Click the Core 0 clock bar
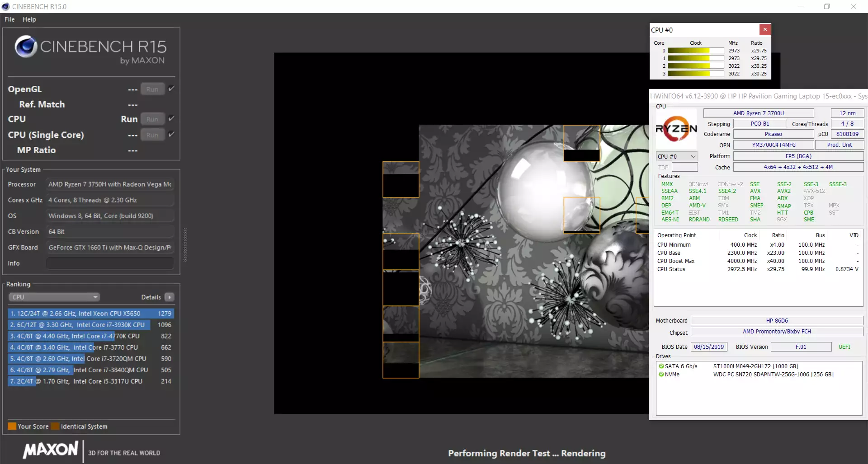 coord(696,51)
